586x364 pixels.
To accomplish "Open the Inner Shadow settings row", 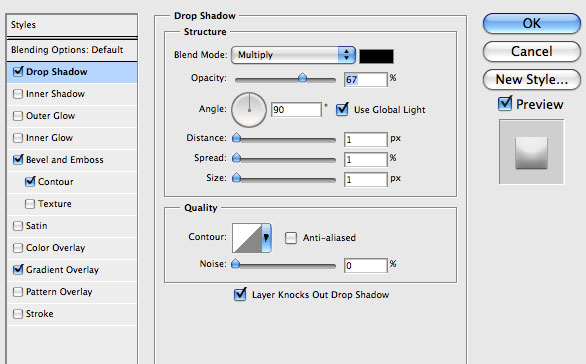I will click(x=72, y=94).
